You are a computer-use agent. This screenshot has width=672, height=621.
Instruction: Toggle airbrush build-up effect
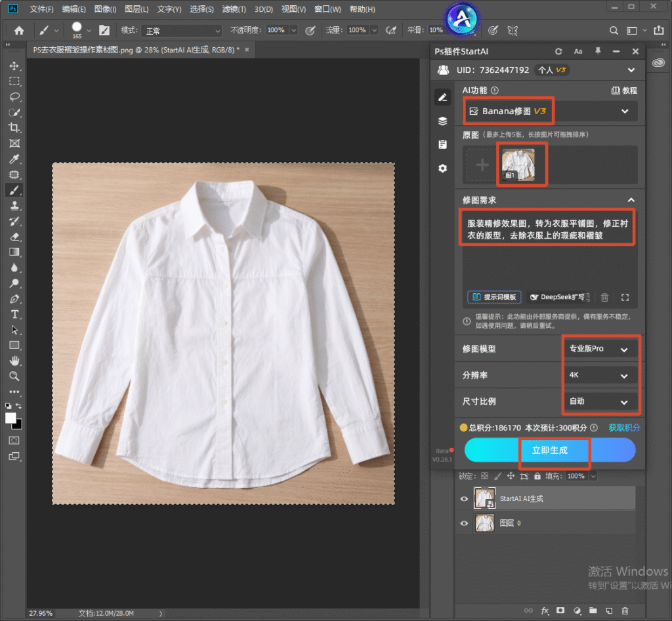(390, 30)
